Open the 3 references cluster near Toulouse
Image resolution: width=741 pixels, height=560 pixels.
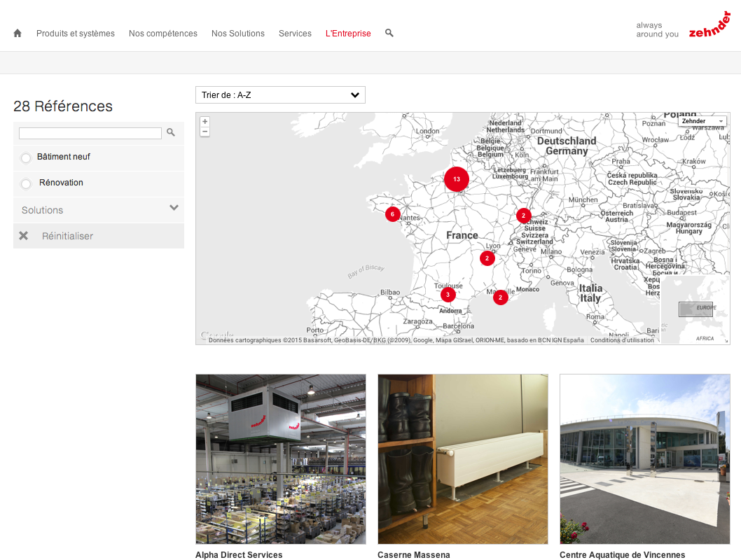coord(448,295)
